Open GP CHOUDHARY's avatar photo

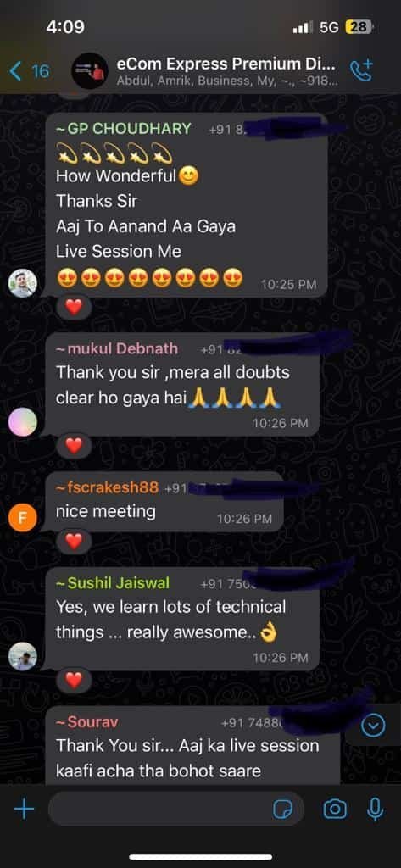click(23, 283)
